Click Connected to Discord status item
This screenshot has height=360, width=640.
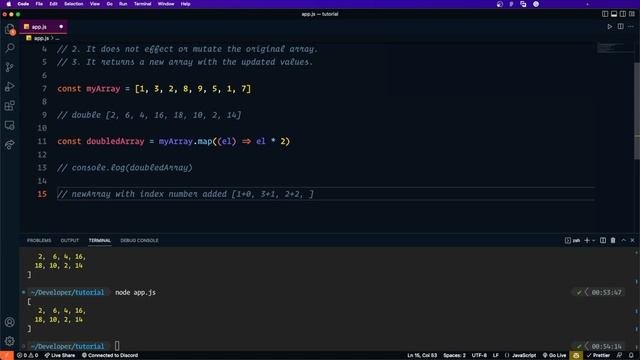pos(110,356)
